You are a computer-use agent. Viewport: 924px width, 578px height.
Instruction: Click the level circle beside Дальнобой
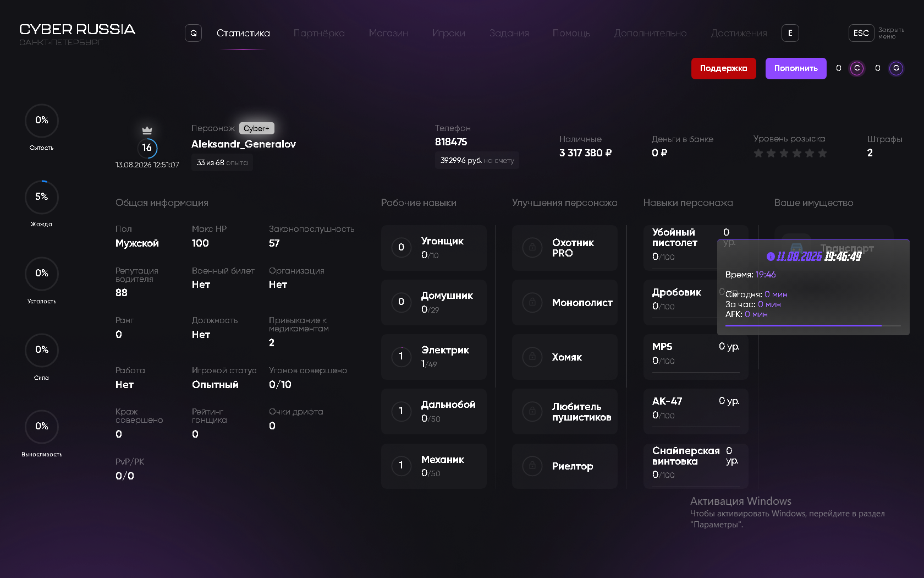(x=402, y=411)
